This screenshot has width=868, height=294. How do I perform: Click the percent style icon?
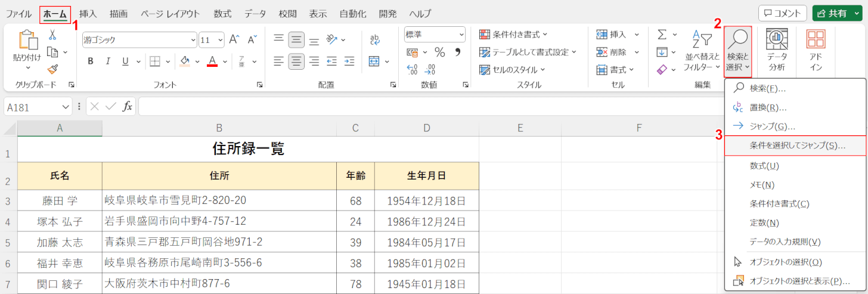coord(439,52)
